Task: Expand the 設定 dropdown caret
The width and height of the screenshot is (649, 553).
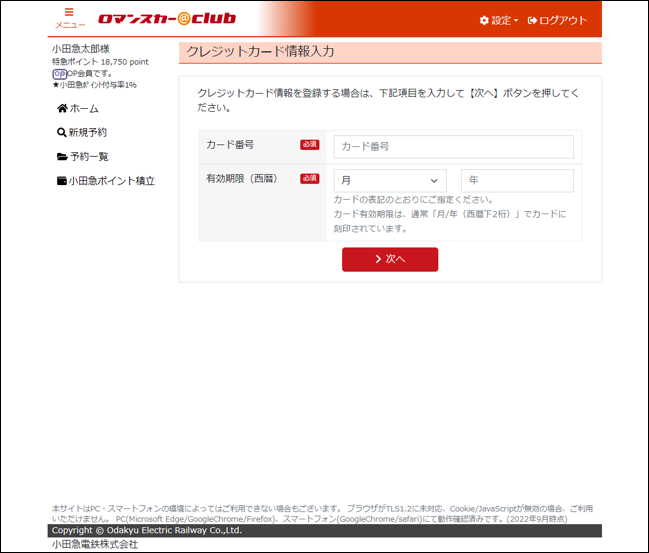Action: tap(516, 21)
